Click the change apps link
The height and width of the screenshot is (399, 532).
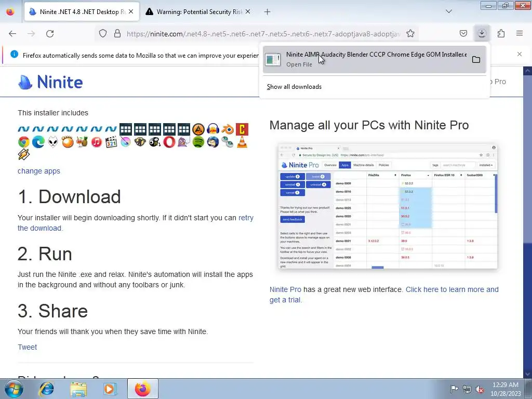point(38,171)
